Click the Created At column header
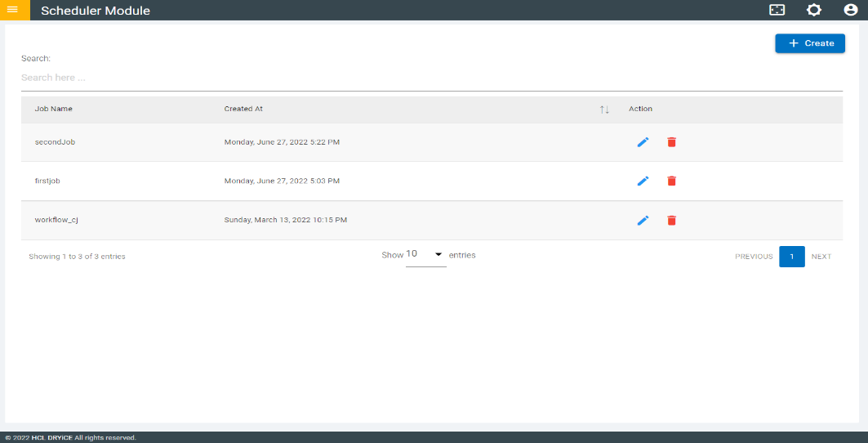The image size is (868, 443). (x=243, y=109)
